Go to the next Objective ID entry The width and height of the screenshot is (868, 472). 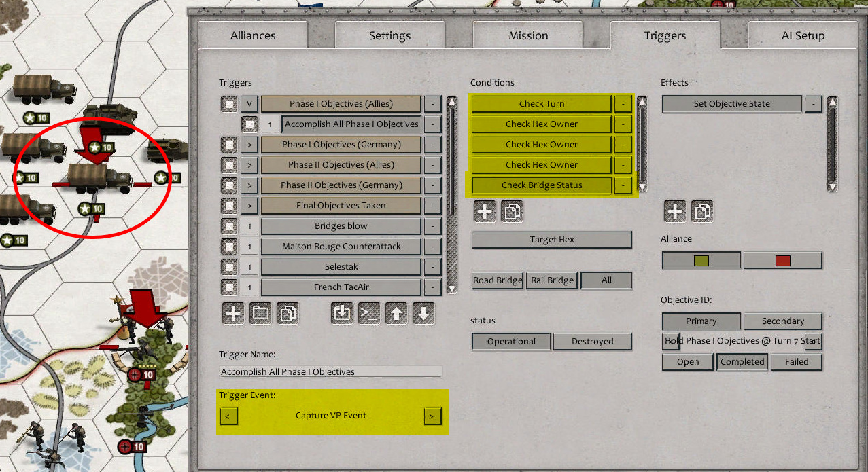coord(814,342)
